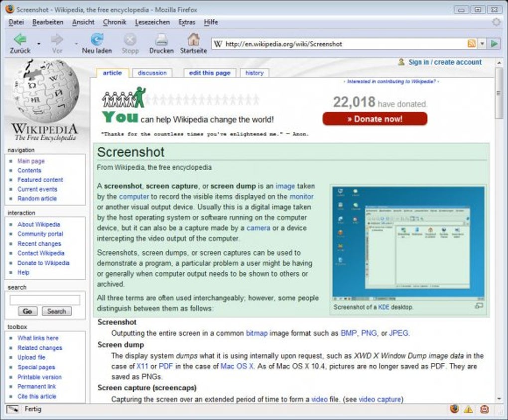This screenshot has height=420, width=508.
Task: Open the Zurück history dropdown arrow
Action: point(38,43)
